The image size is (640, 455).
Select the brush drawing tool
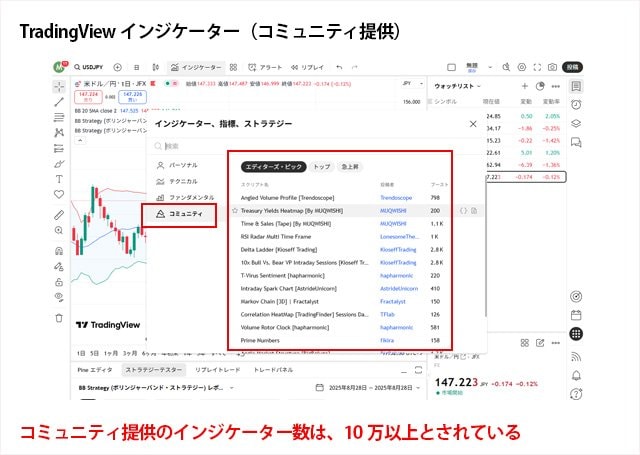(x=59, y=164)
